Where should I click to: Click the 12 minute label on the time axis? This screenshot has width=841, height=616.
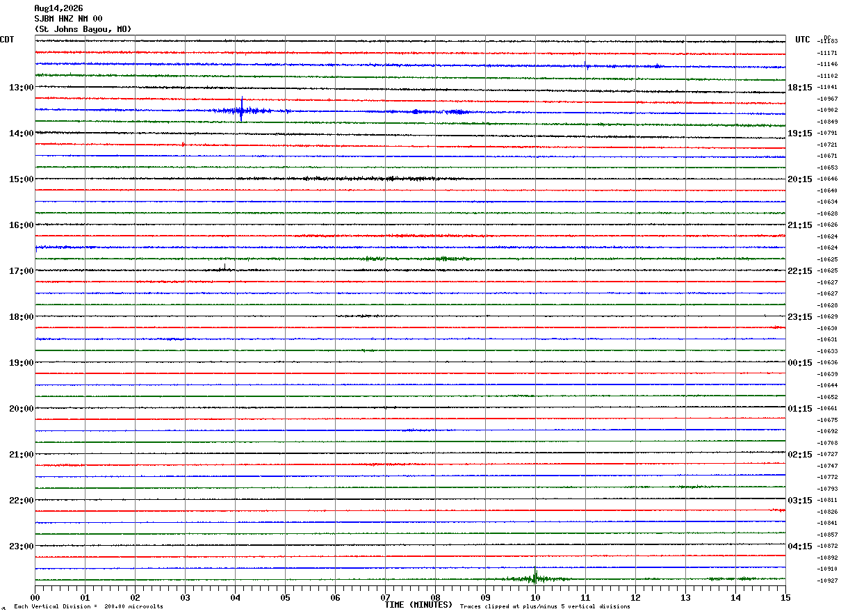[635, 597]
